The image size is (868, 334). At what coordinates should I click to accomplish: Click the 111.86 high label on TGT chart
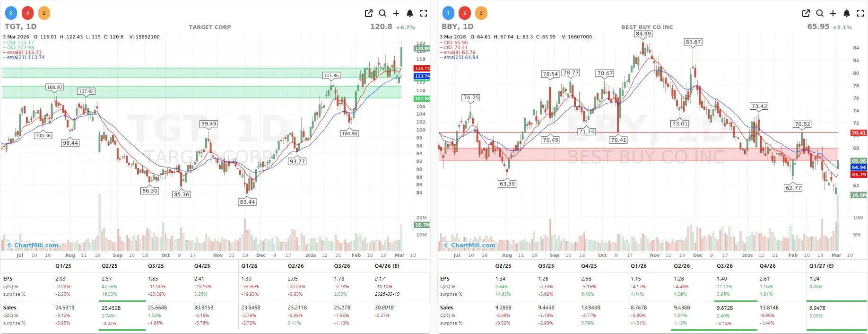331,75
